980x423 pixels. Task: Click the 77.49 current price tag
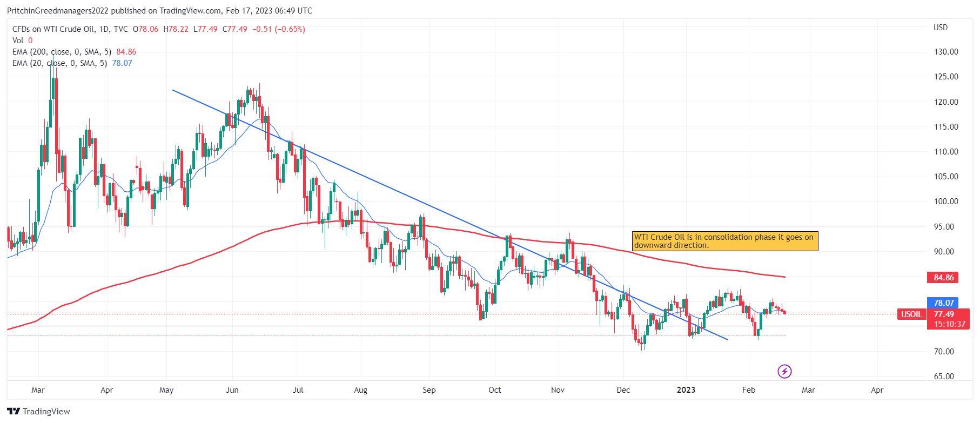(943, 314)
